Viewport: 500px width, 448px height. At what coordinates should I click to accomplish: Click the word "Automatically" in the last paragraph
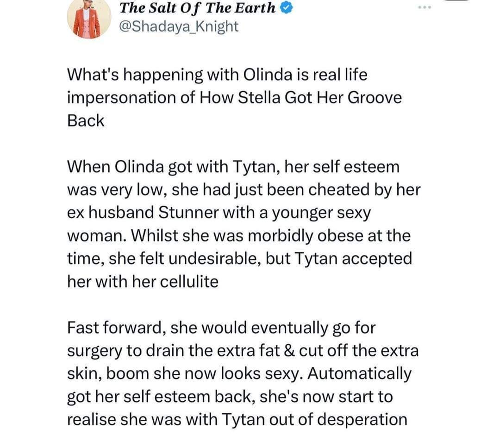(x=359, y=374)
